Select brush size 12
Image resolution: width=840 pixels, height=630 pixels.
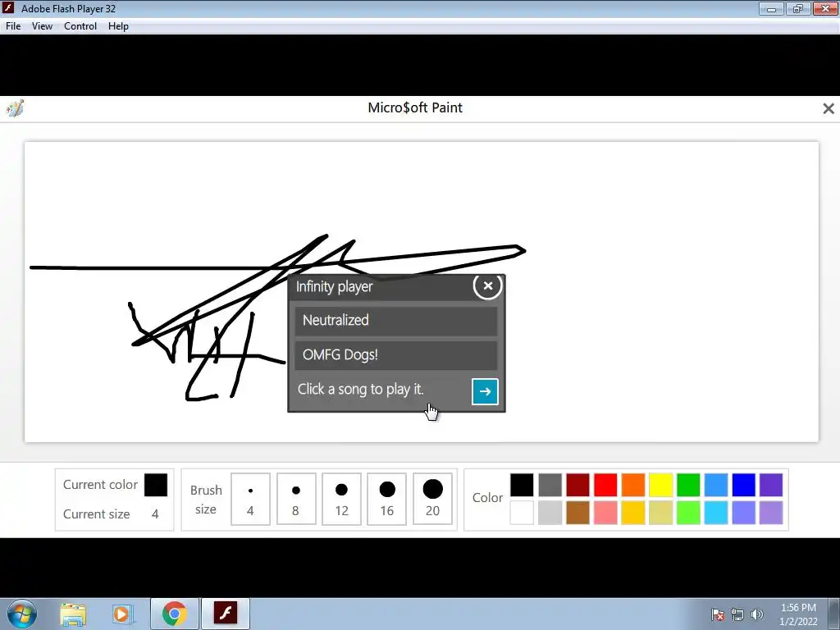(x=341, y=499)
